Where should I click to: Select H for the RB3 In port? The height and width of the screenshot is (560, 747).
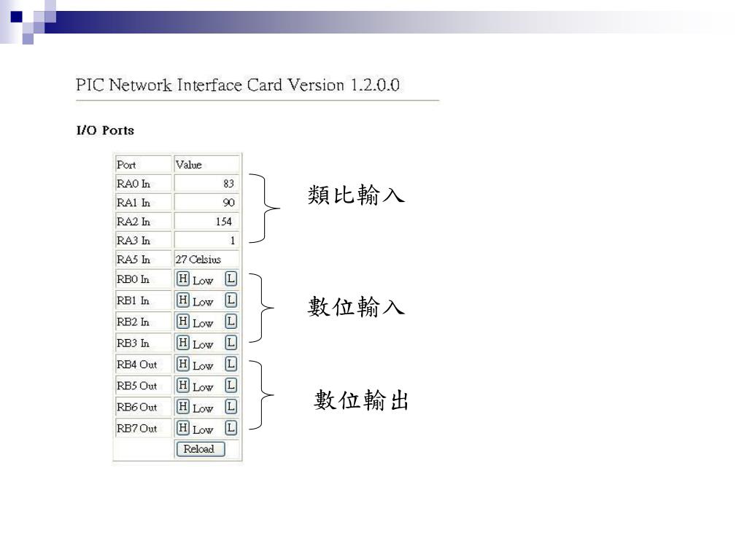[183, 343]
